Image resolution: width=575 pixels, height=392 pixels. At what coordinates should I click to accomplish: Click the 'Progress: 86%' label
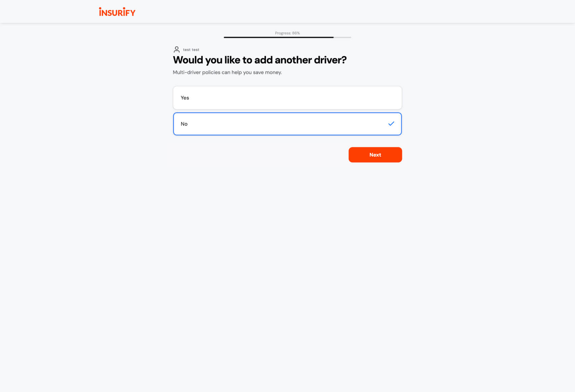coord(287,33)
